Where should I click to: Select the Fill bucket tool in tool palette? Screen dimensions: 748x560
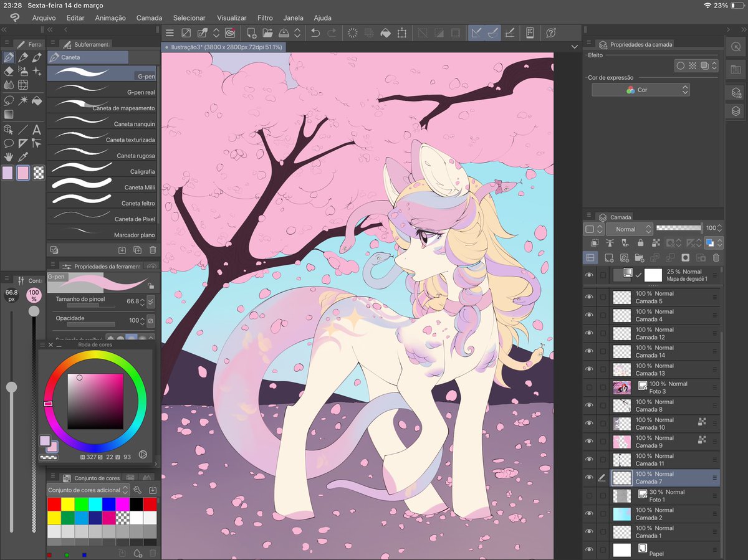pos(37,100)
